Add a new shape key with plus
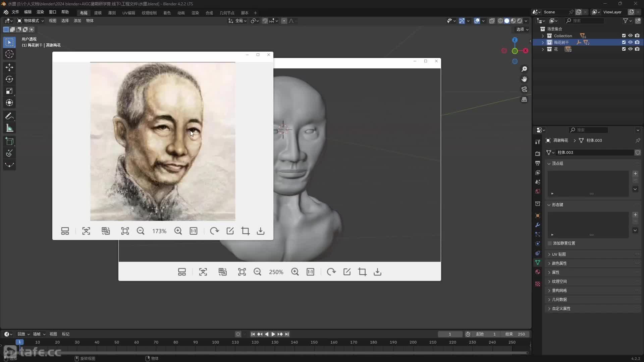Viewport: 644px width, 362px height. point(635,215)
